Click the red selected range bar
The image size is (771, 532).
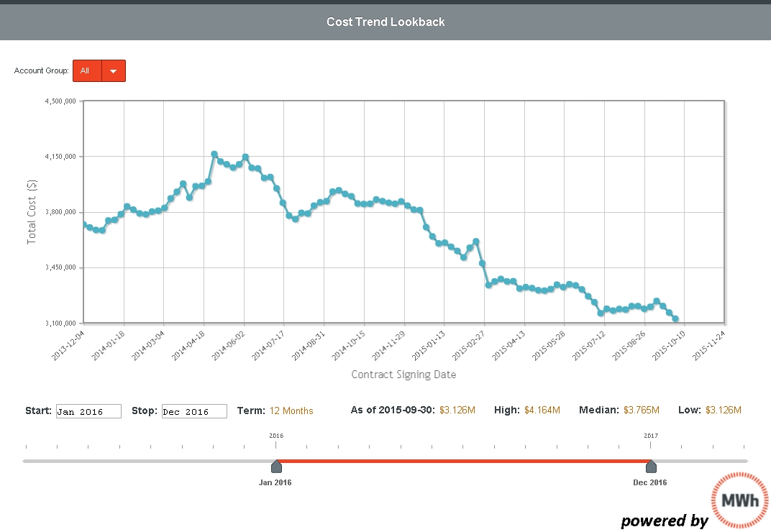pyautogui.click(x=463, y=461)
